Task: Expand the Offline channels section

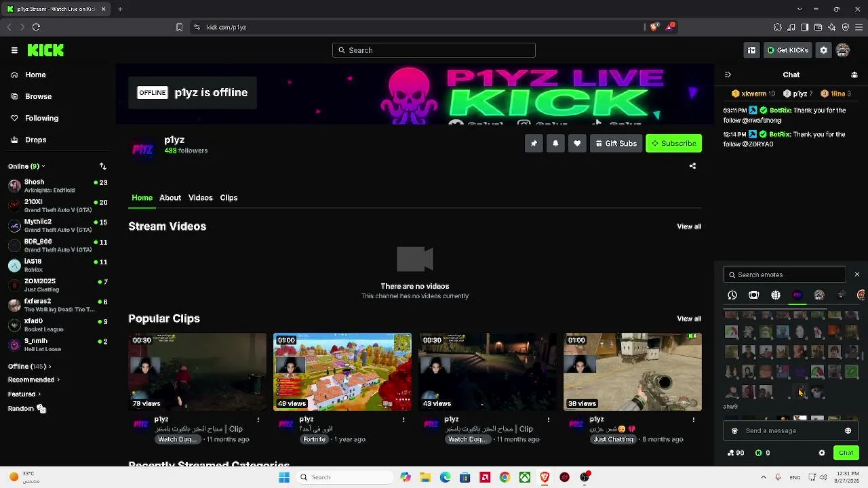Action: pyautogui.click(x=29, y=367)
